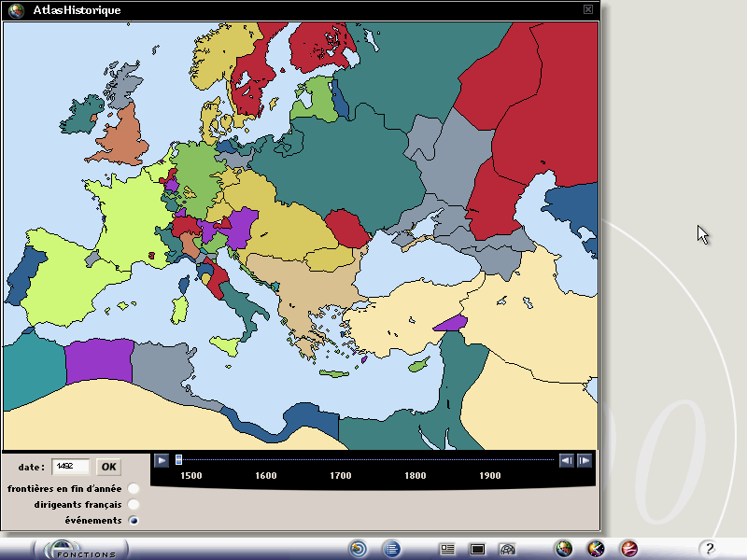
Task: Close the AtlasHistorique window
Action: (x=588, y=9)
